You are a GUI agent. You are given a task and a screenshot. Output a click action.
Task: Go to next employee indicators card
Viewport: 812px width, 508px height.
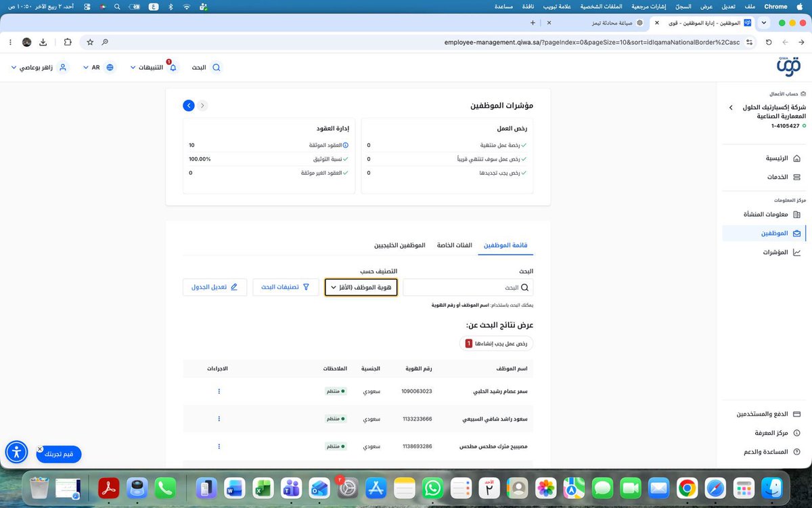point(189,106)
